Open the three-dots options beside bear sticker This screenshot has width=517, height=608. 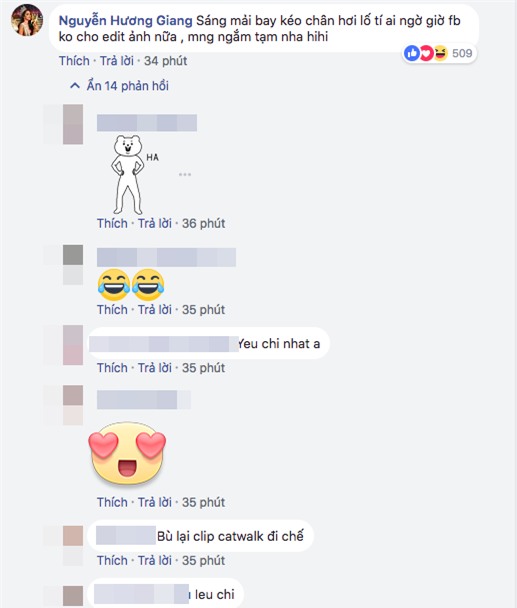coord(185,174)
